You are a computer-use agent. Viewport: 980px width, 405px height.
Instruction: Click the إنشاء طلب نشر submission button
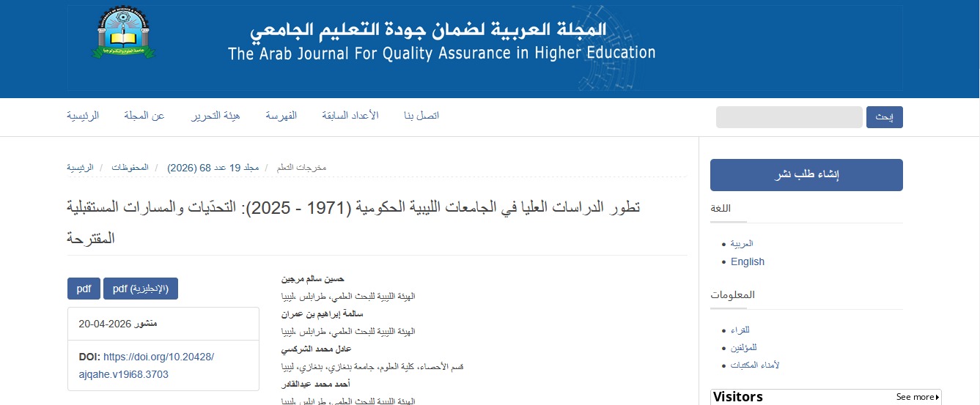(x=806, y=175)
